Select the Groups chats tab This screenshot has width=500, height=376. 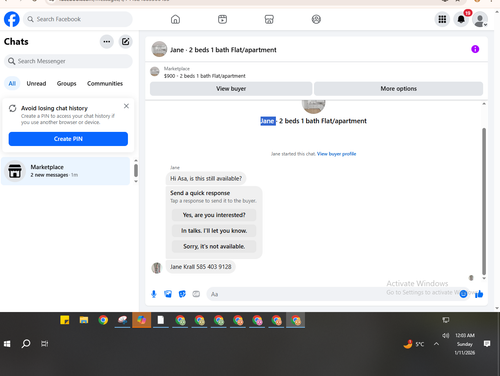pos(66,83)
